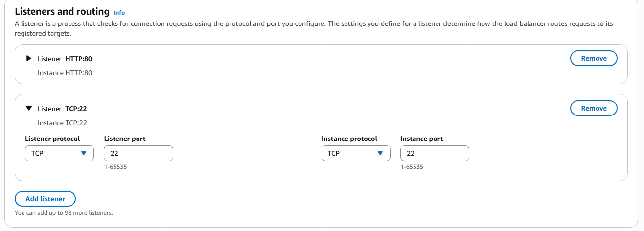Click the Listener HTTP:80 header title
This screenshot has height=231, width=644.
(x=65, y=59)
